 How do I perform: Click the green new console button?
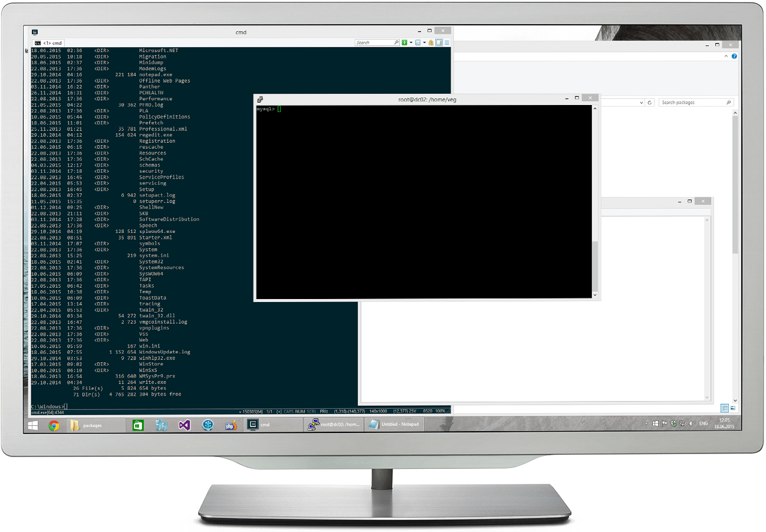point(405,42)
